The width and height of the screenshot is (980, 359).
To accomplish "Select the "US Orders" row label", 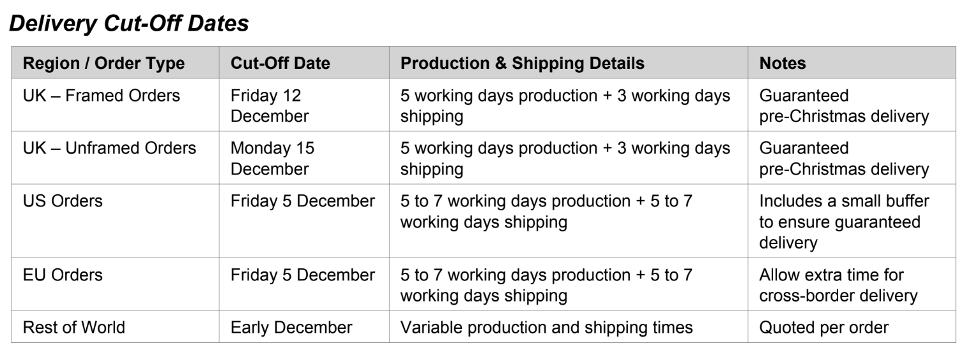I will pos(63,201).
